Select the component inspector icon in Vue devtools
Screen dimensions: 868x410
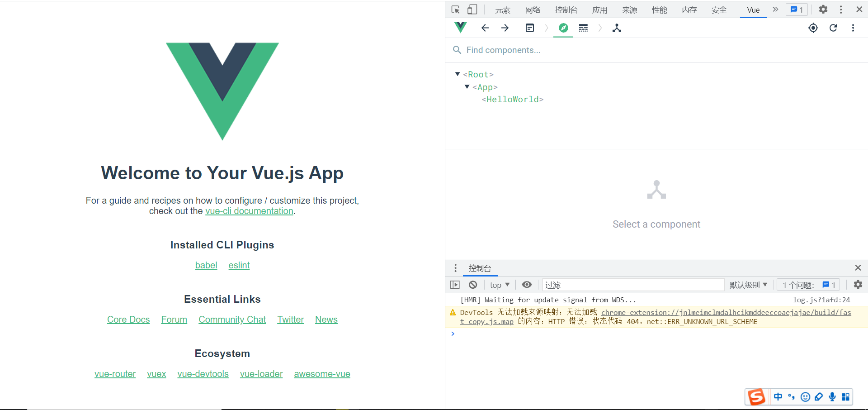(x=563, y=28)
